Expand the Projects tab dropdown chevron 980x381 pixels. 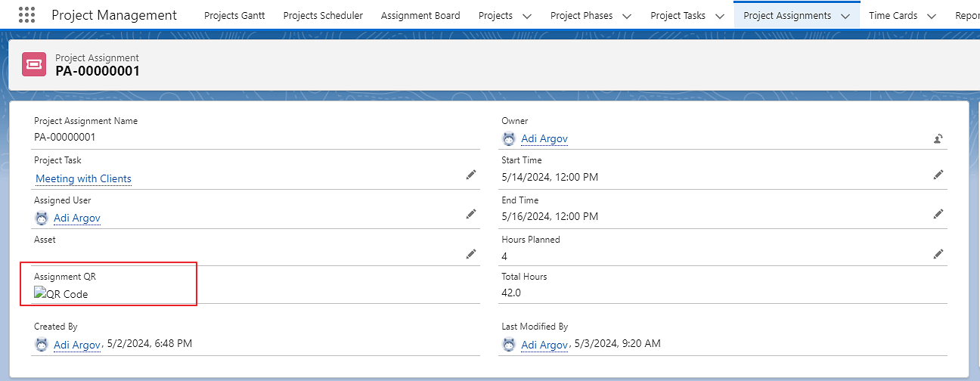527,16
